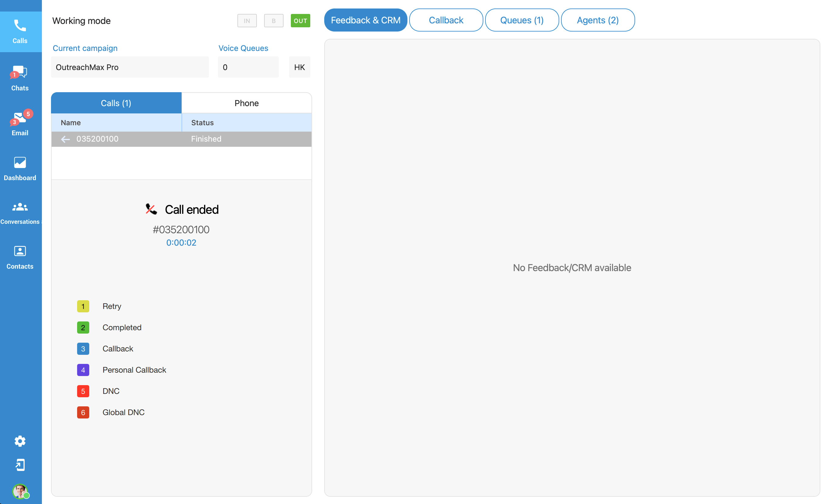Click the Phone tab in calls panel
This screenshot has width=827, height=504.
click(x=247, y=103)
